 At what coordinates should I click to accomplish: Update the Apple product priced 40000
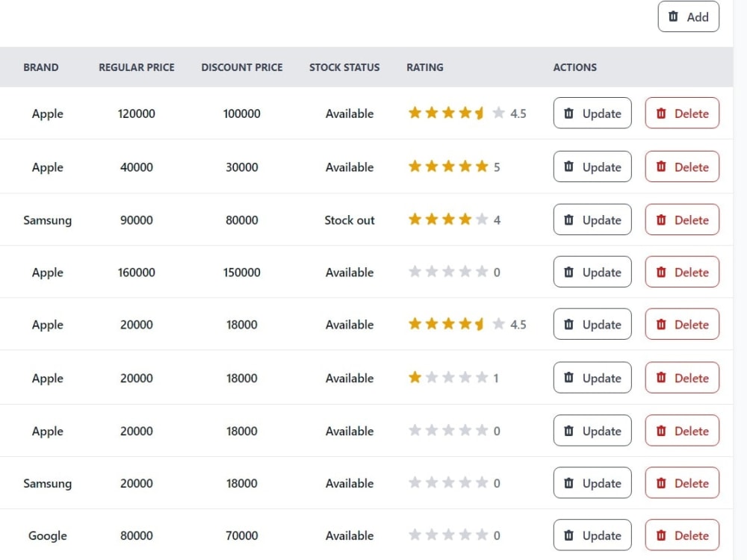pyautogui.click(x=592, y=167)
